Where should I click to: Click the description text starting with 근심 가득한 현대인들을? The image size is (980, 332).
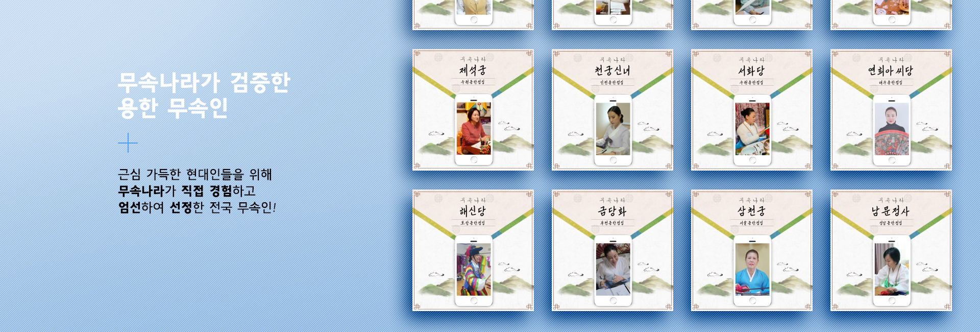click(197, 191)
